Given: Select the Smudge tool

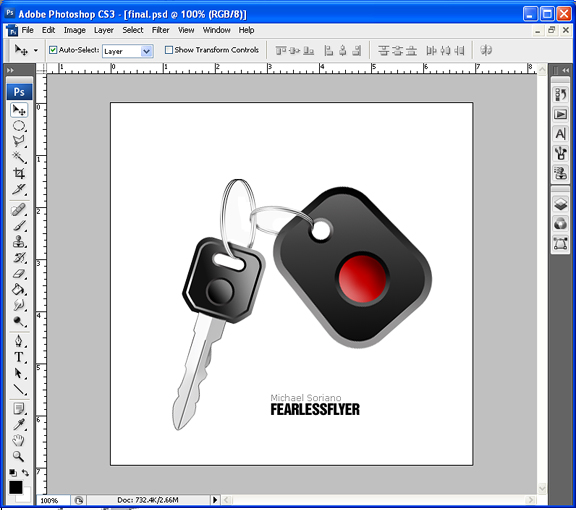Looking at the screenshot, I should (x=19, y=305).
